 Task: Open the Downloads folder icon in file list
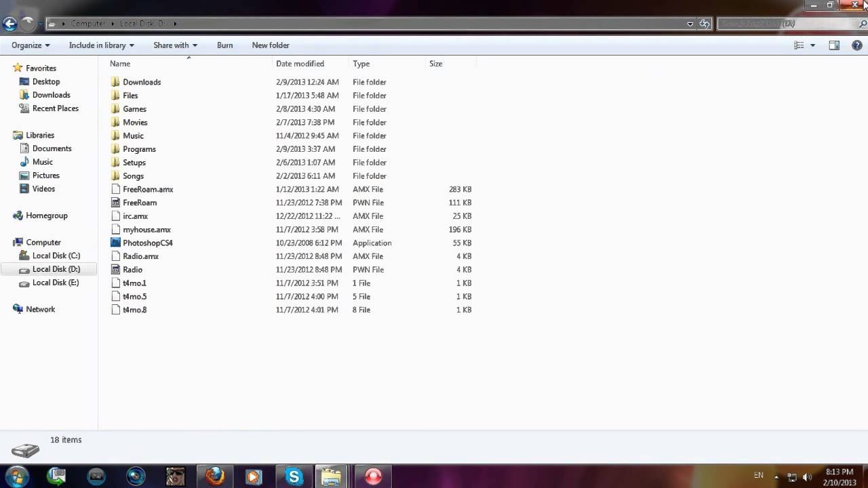click(115, 82)
